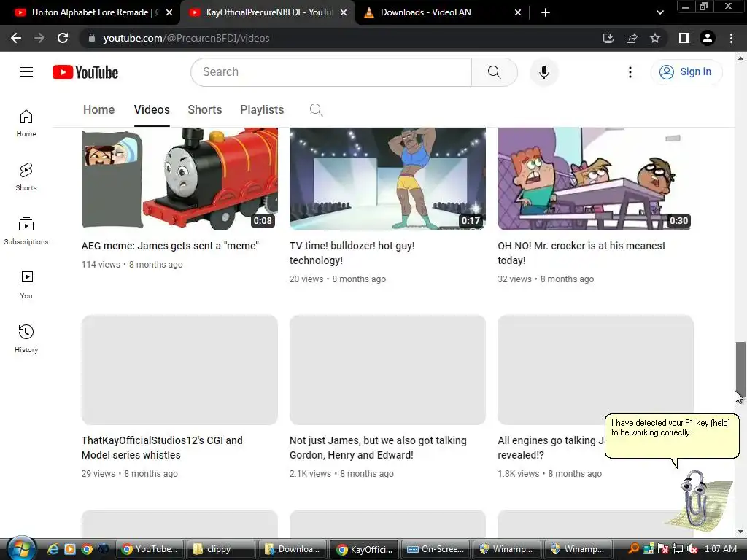The height and width of the screenshot is (560, 747).
Task: Open the Windows Start orb
Action: [21, 548]
